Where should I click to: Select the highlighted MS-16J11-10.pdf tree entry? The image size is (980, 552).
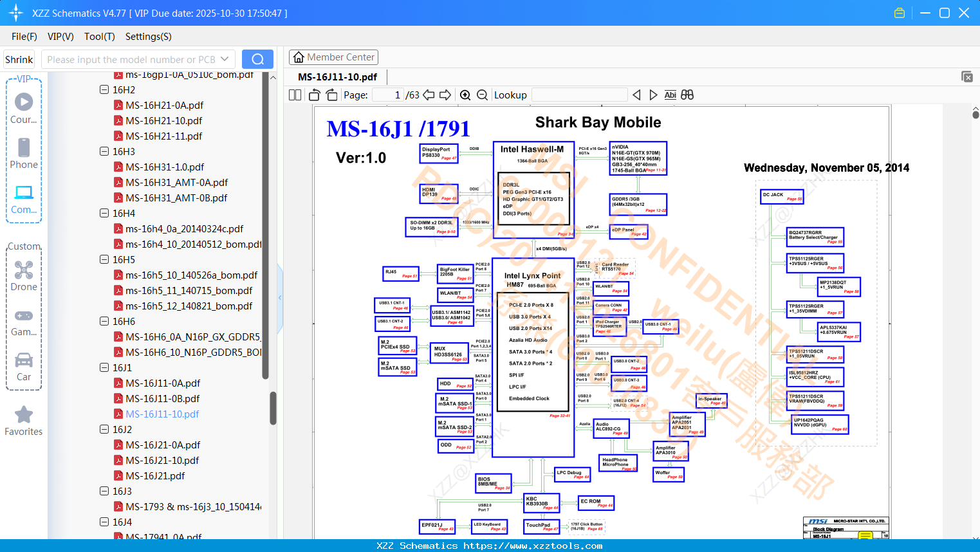tap(162, 414)
